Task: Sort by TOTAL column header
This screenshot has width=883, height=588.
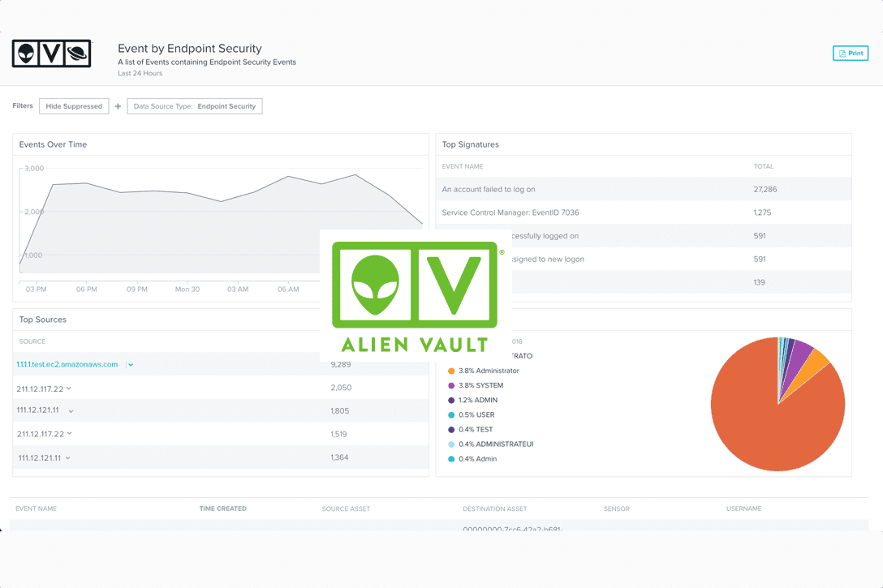Action: (763, 166)
